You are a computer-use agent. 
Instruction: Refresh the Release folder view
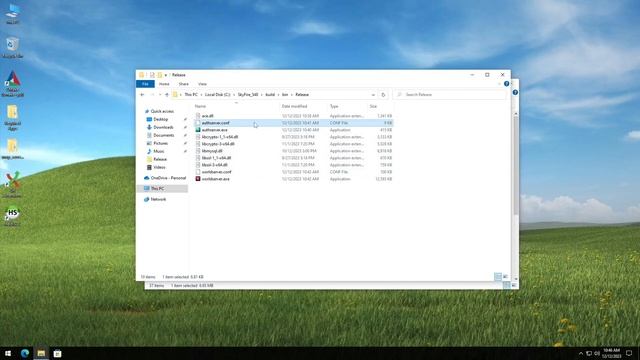[383, 95]
